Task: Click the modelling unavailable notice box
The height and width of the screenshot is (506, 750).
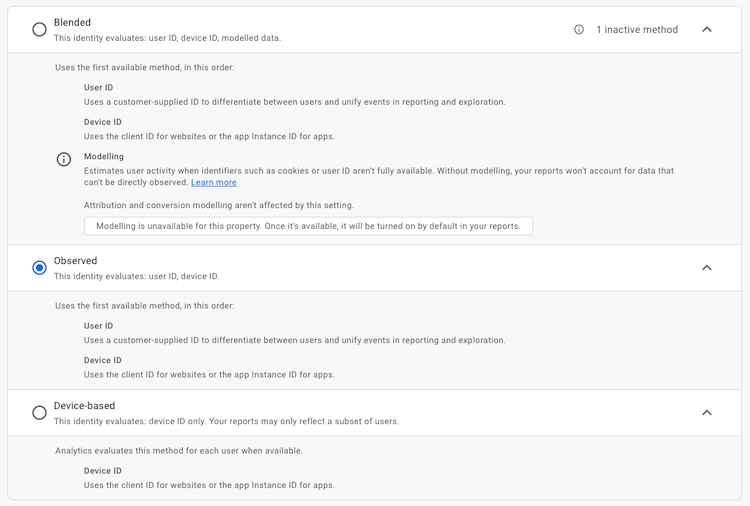Action: (309, 226)
